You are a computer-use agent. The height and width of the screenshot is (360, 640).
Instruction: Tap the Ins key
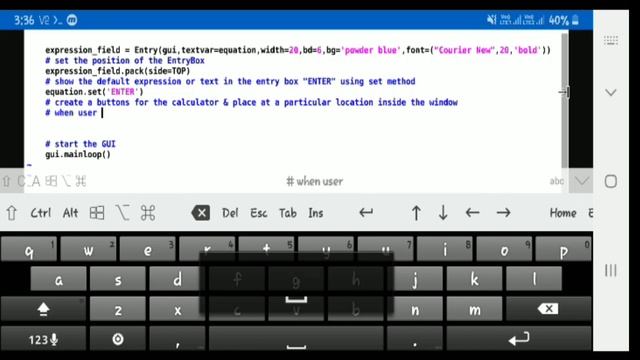point(316,213)
